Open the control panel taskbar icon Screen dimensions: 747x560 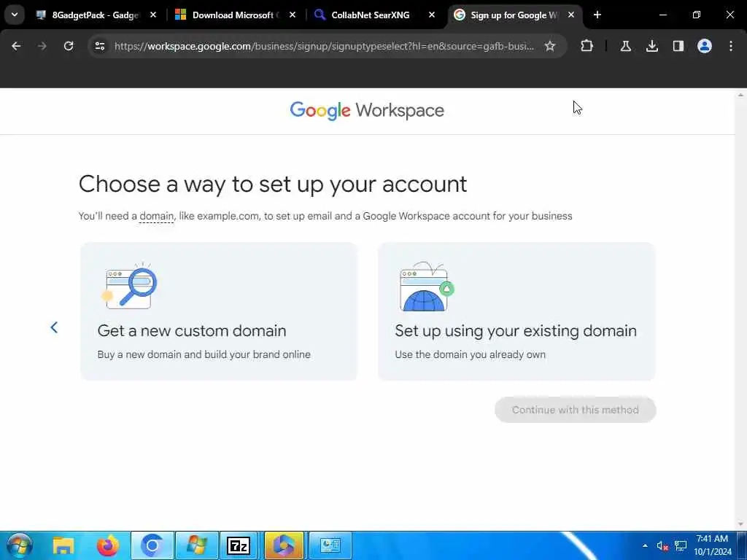tap(330, 545)
